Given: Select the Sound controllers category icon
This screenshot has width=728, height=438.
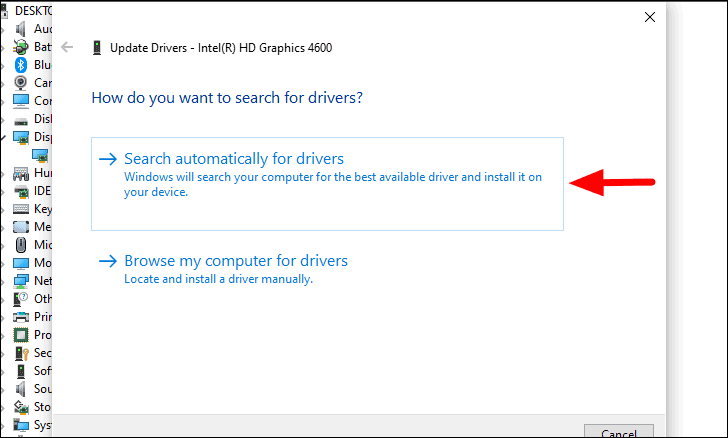Looking at the screenshot, I should pos(20,389).
